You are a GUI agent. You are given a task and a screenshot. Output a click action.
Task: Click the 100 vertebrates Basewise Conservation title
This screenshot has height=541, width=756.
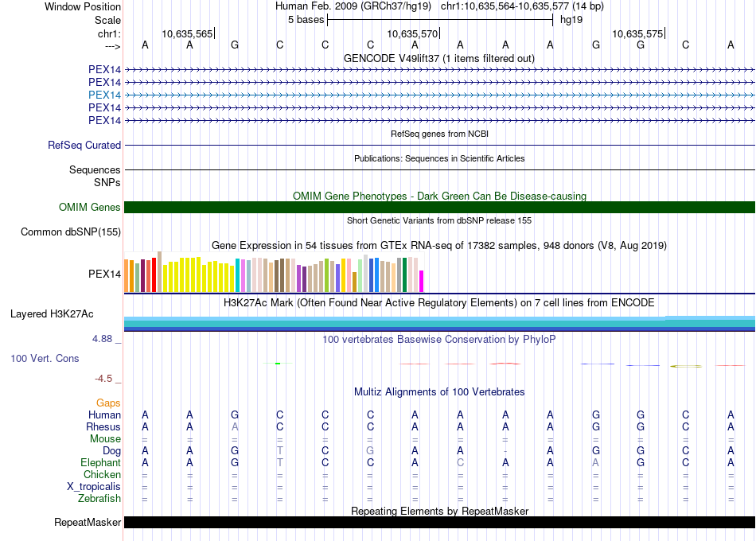[x=439, y=340]
